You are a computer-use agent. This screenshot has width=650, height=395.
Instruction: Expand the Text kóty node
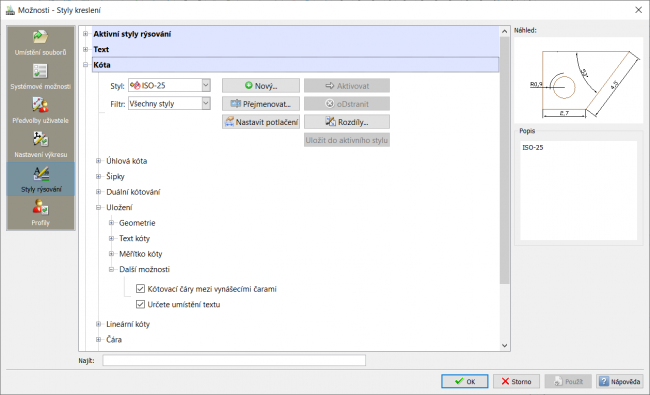pos(111,238)
